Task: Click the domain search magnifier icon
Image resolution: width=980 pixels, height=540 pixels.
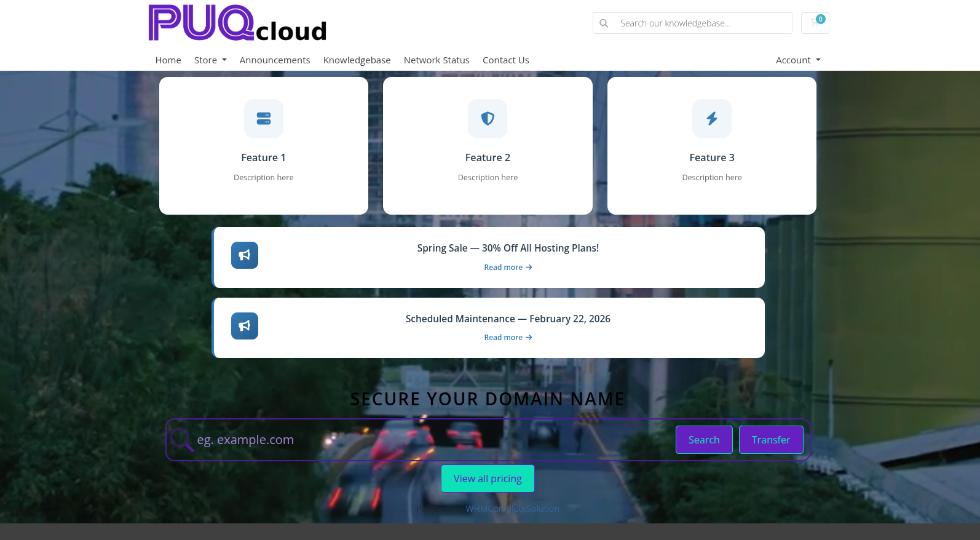Action: tap(181, 440)
